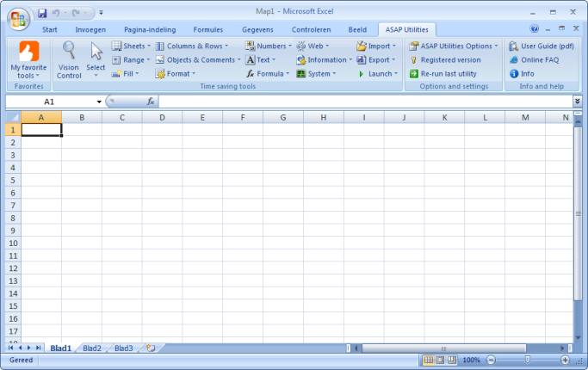Click zoom in plus button
The width and height of the screenshot is (588, 370).
coord(565,361)
